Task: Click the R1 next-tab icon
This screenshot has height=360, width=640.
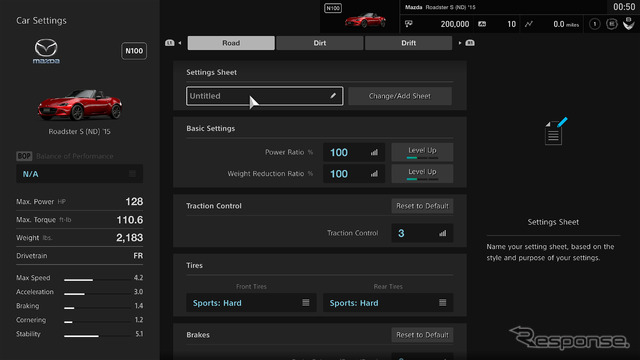Action: click(470, 43)
